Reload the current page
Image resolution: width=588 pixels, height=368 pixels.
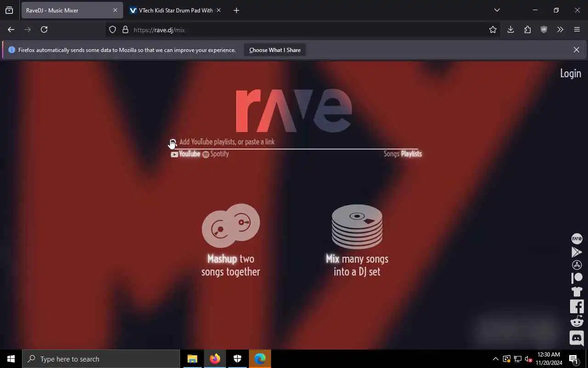click(44, 29)
